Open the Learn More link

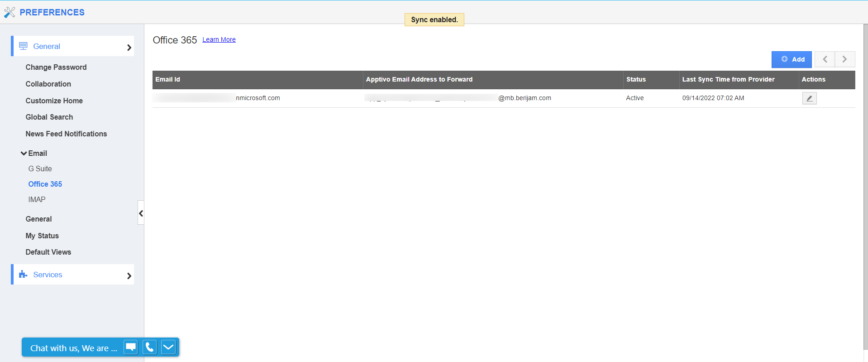point(219,39)
